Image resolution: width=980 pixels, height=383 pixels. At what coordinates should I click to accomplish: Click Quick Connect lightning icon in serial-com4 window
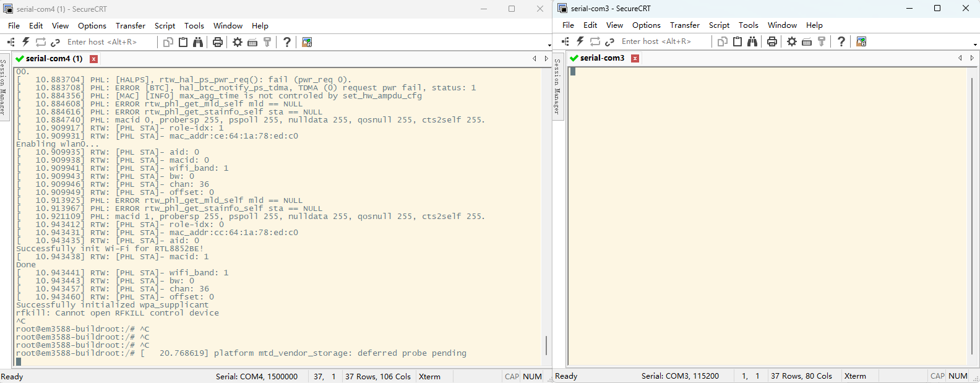pos(26,42)
